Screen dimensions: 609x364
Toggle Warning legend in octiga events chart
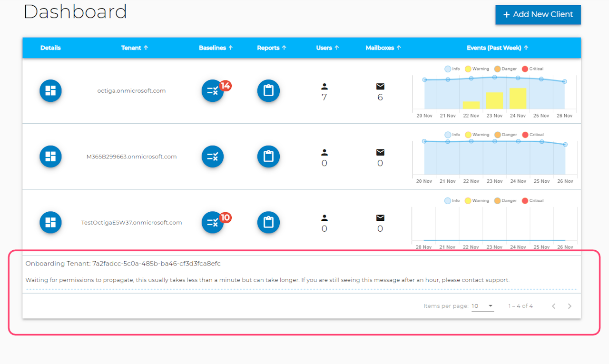click(477, 69)
